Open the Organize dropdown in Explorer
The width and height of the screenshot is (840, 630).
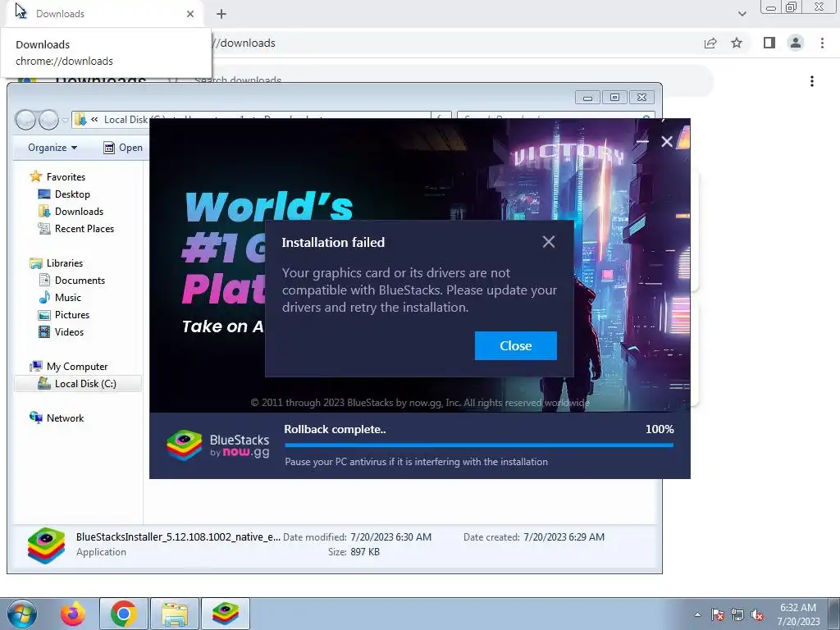pos(52,148)
